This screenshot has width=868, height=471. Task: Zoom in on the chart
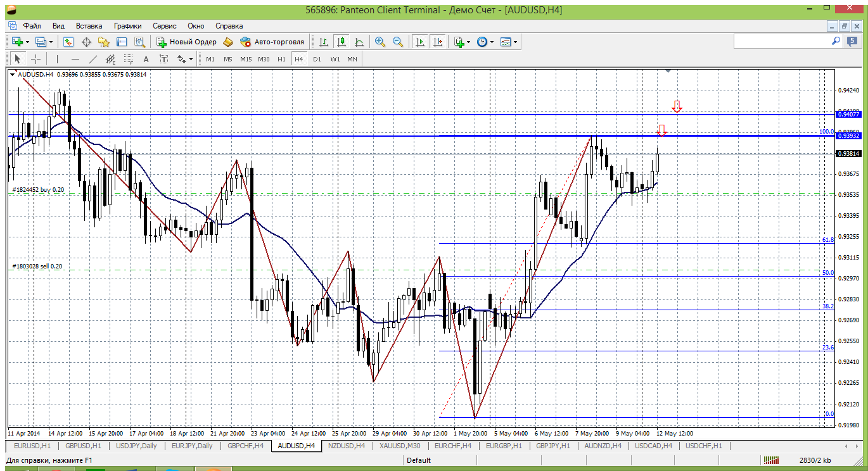coord(380,42)
